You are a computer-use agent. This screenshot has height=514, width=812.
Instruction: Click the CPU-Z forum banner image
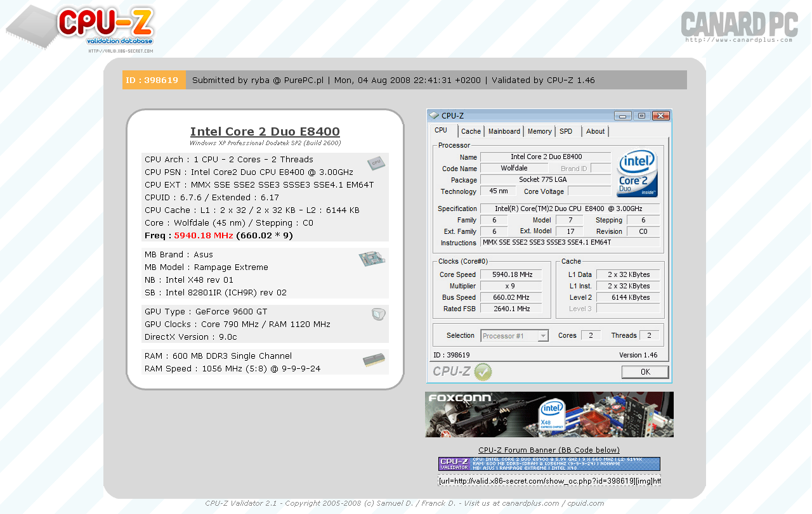[x=549, y=464]
